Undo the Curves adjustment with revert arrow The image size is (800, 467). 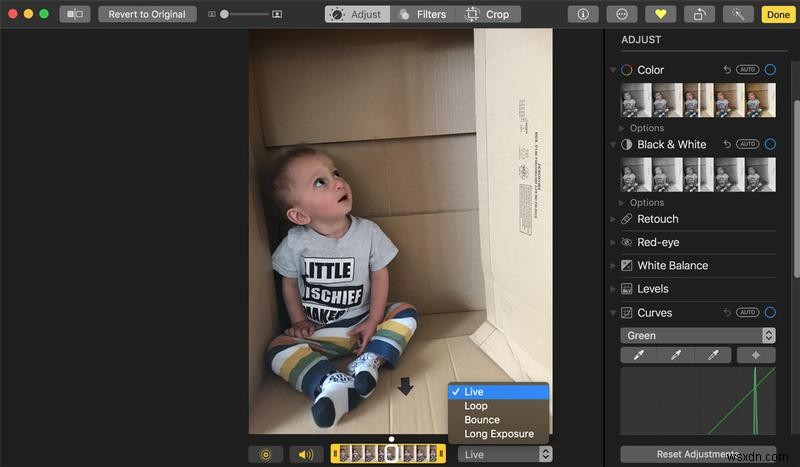coord(727,312)
